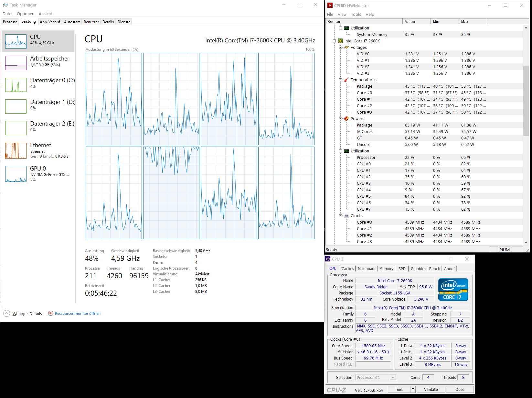
Task: Switch to the Dienste tab
Action: click(x=124, y=22)
